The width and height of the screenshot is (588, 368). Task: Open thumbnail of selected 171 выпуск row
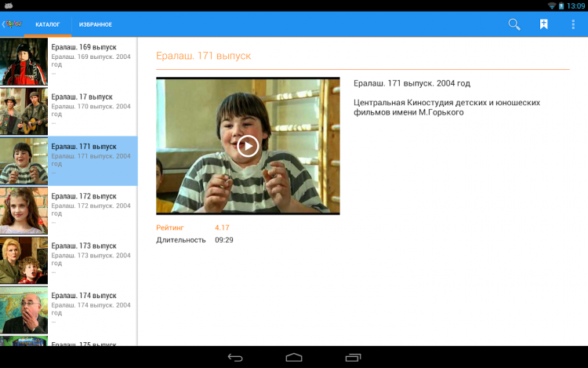24,161
